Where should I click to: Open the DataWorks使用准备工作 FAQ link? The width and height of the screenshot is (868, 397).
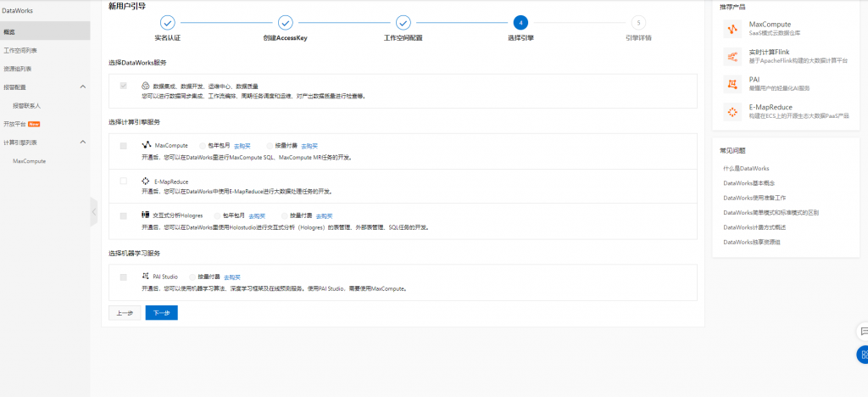[x=754, y=198]
